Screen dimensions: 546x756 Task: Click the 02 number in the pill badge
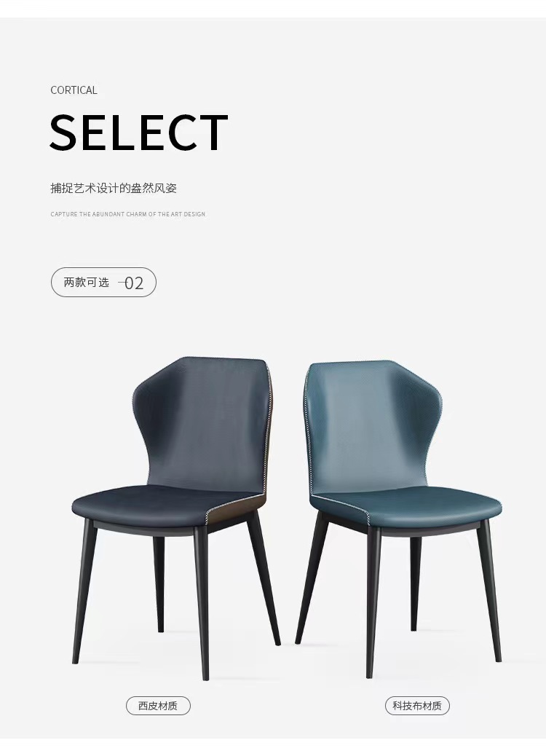[133, 283]
